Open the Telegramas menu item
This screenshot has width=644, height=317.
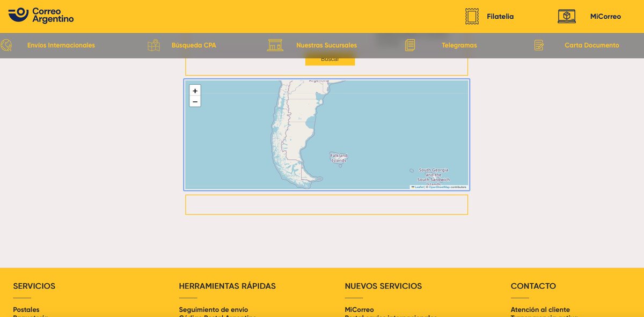[459, 46]
